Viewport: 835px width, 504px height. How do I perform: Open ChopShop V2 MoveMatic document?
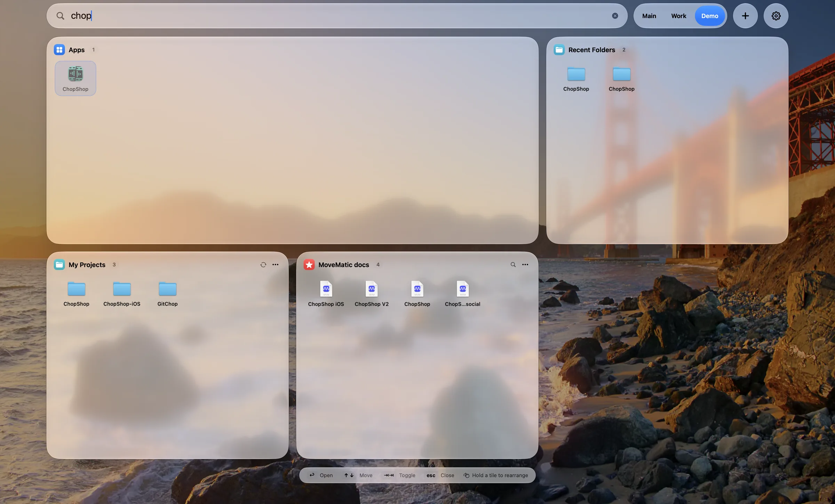click(372, 294)
